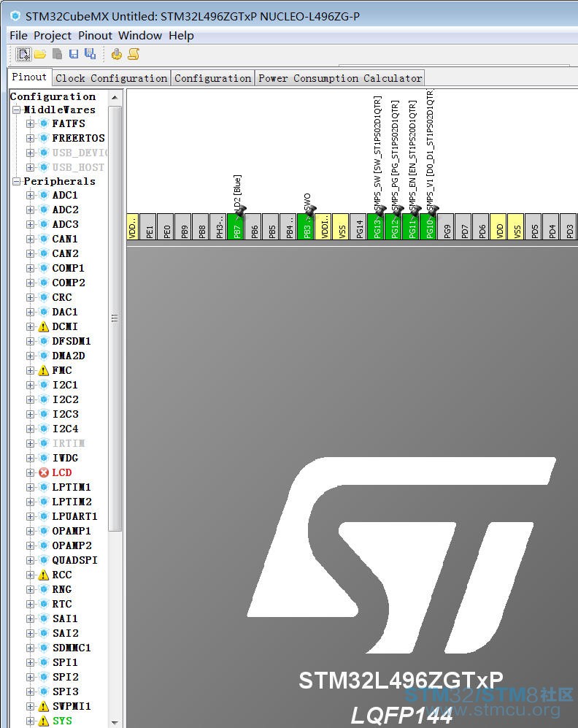The height and width of the screenshot is (728, 578).
Task: Click grey pin PE1
Action: tap(148, 226)
